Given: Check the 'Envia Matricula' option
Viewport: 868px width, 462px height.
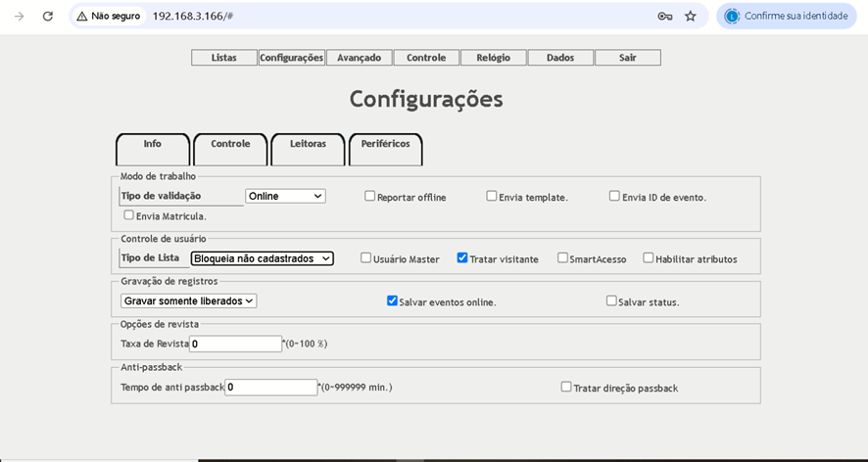Looking at the screenshot, I should [x=129, y=215].
